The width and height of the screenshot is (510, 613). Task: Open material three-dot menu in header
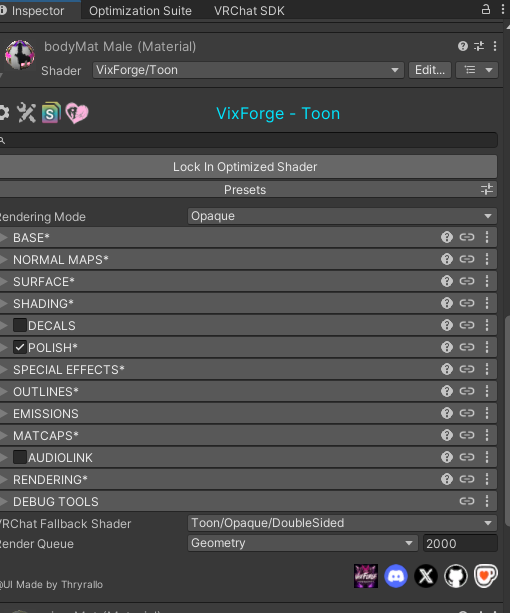[495, 47]
